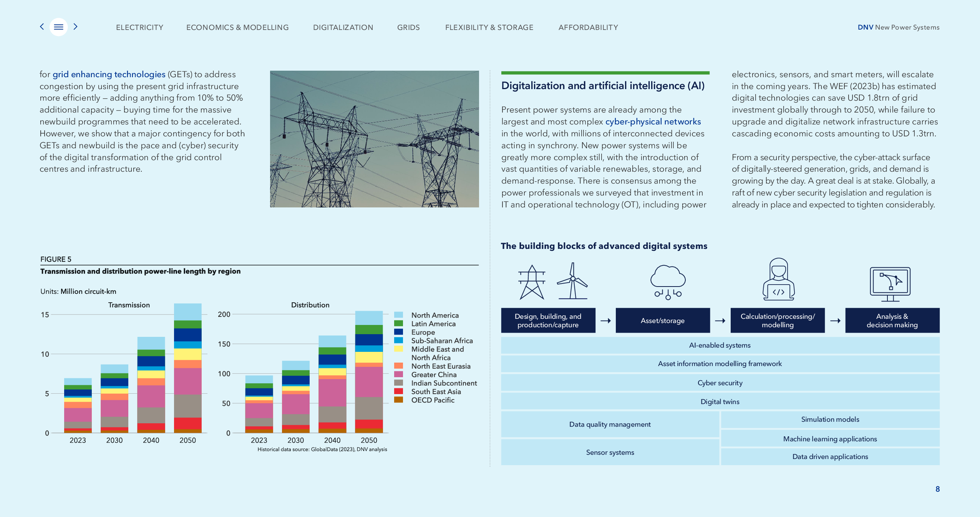Click the Asset/storage box
980x517 pixels.
pos(663,320)
